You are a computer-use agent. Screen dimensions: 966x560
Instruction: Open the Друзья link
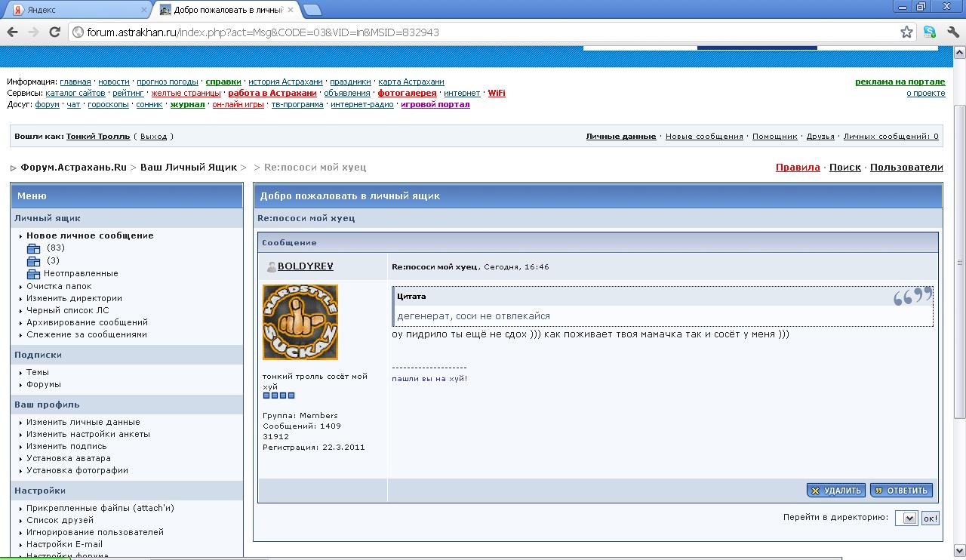[x=820, y=137]
